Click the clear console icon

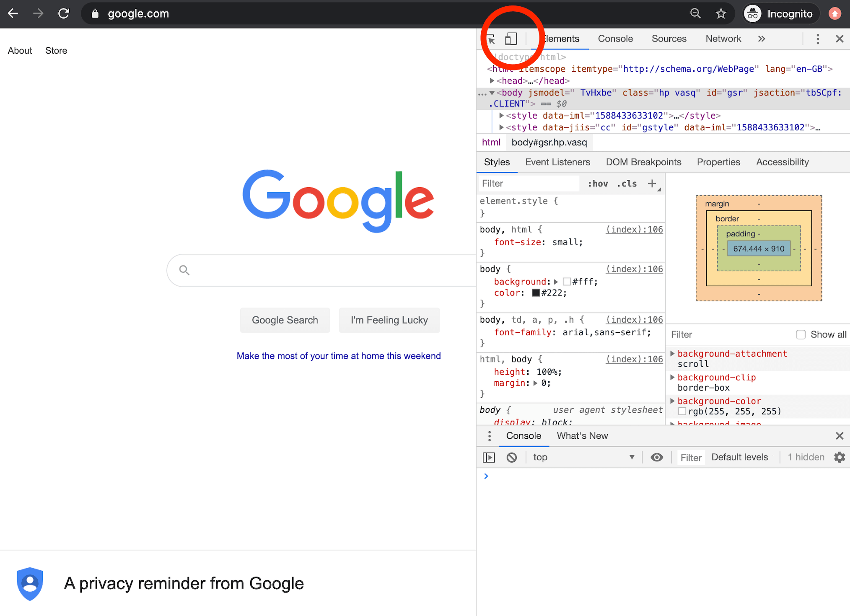(511, 457)
